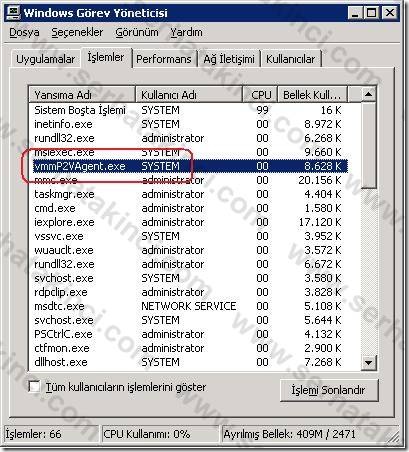Image resolution: width=409 pixels, height=452 pixels.
Task: Maximize the Task Manager window
Action: [371, 13]
